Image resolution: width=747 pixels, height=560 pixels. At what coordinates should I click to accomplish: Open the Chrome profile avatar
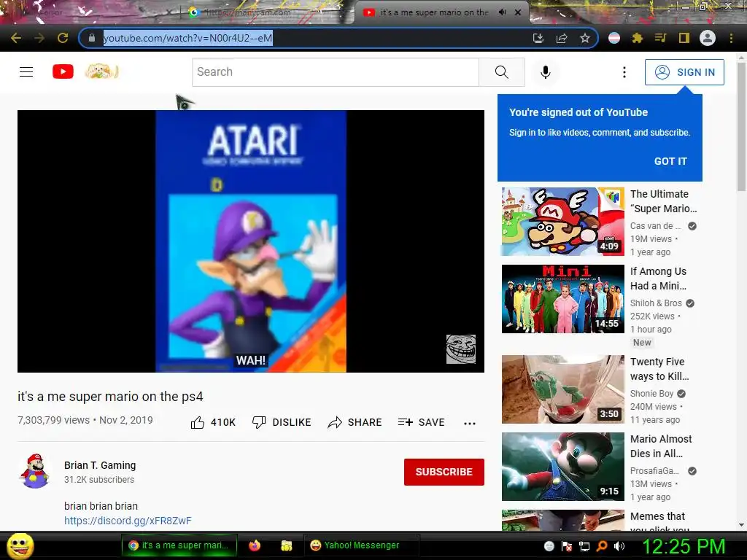[x=708, y=38]
